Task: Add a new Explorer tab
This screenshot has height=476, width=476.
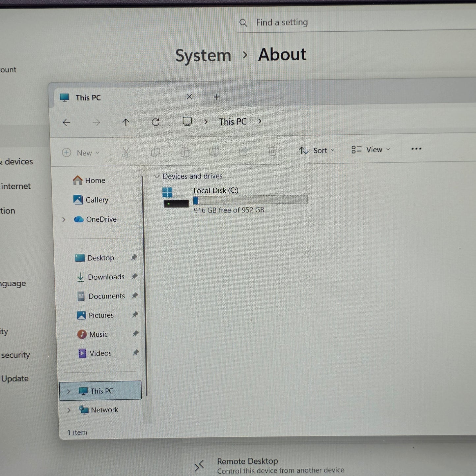Action: (x=217, y=97)
